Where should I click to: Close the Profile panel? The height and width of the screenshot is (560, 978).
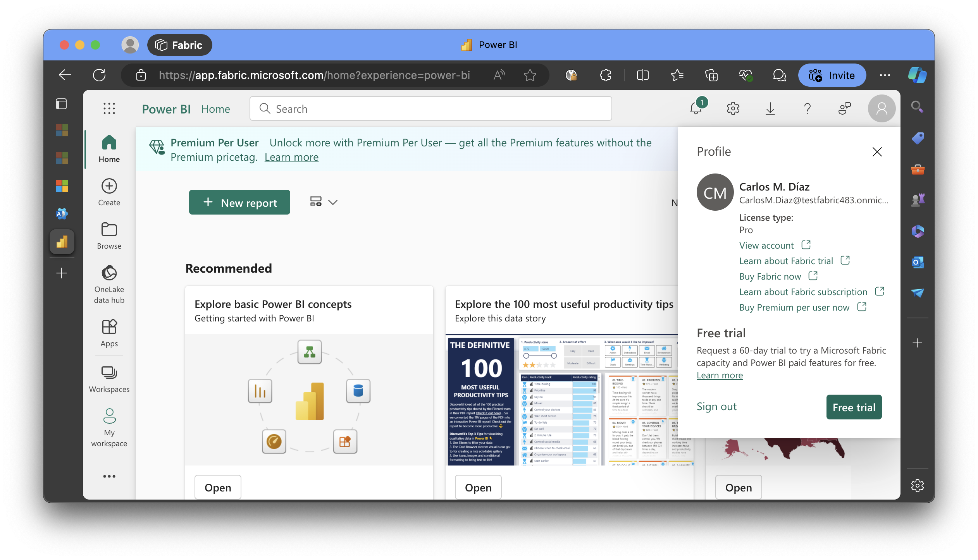(877, 152)
